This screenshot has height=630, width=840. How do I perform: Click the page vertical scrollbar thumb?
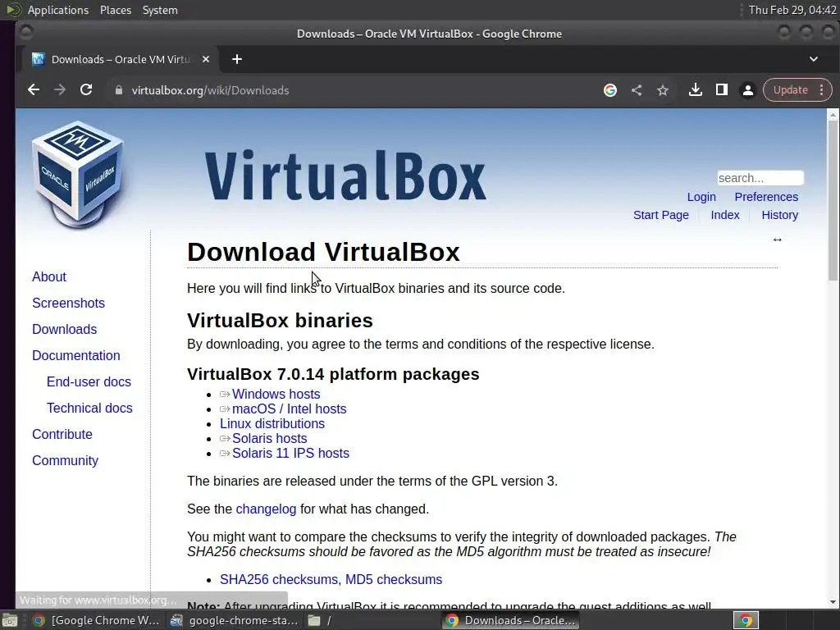(833, 200)
